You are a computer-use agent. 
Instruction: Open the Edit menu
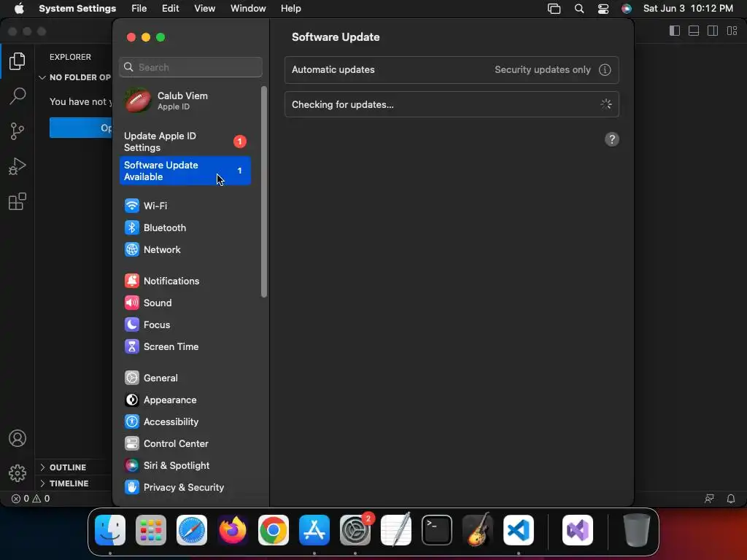(170, 9)
